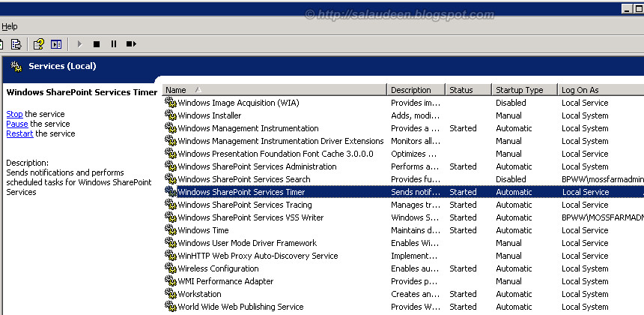Click the gear icon for SharePoint Services Search
644x315 pixels.
click(x=171, y=179)
